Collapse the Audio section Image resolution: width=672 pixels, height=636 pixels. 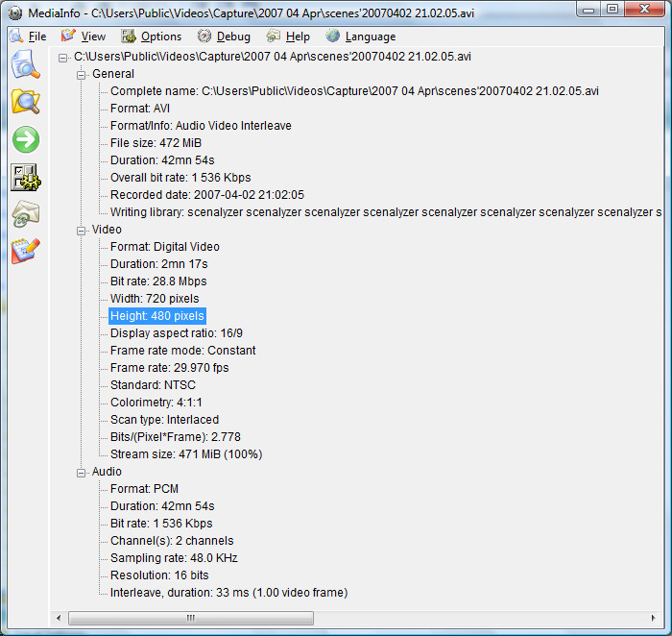click(81, 473)
